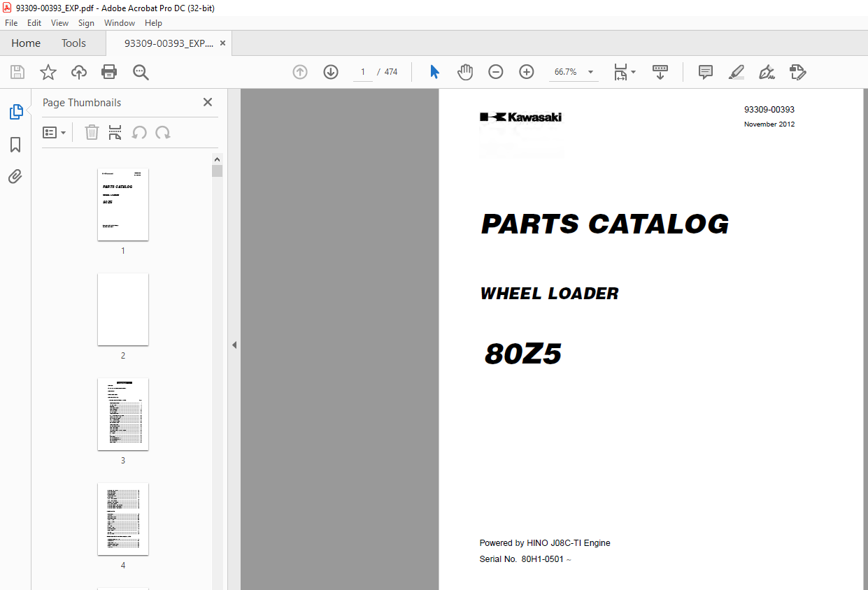Zoom out with the minus button
Image resolution: width=868 pixels, height=590 pixels.
click(x=496, y=72)
